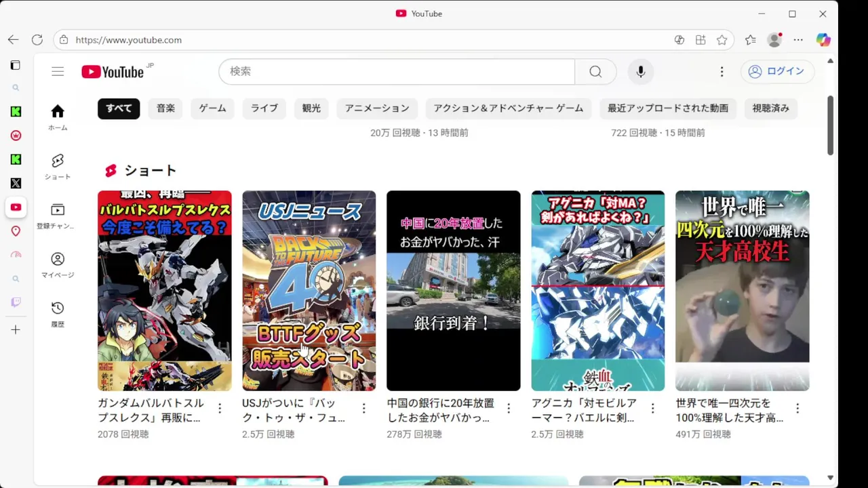This screenshot has width=868, height=488.
Task: Select the 音楽 filter chip
Action: tap(165, 108)
